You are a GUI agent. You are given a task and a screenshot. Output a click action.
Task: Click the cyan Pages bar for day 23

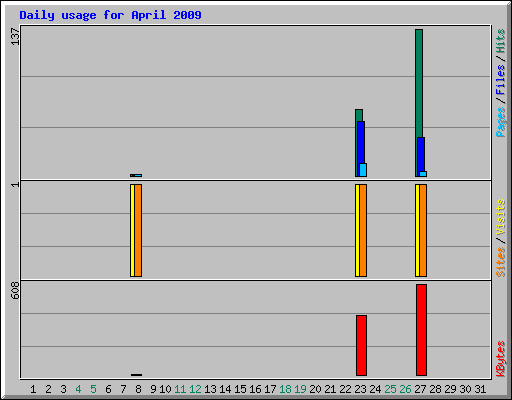363,170
